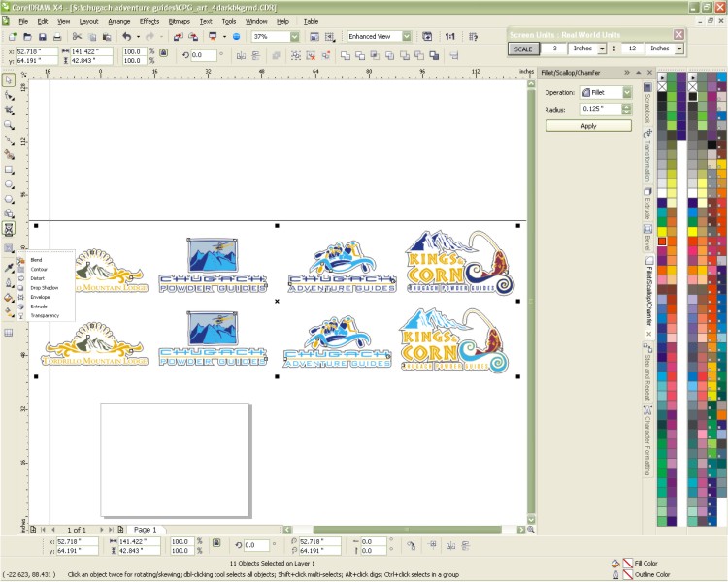This screenshot has height=582, width=728.
Task: Select the Fill bucket tool in the toolbox
Action: [9, 298]
